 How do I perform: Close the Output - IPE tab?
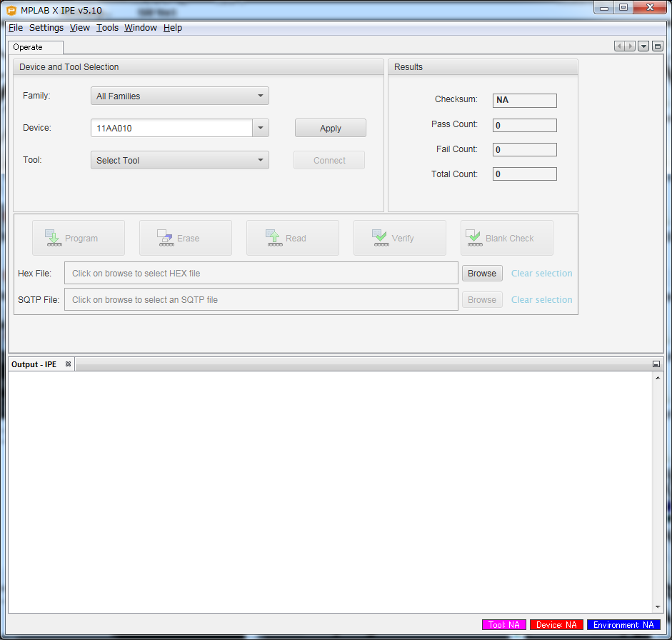[69, 364]
